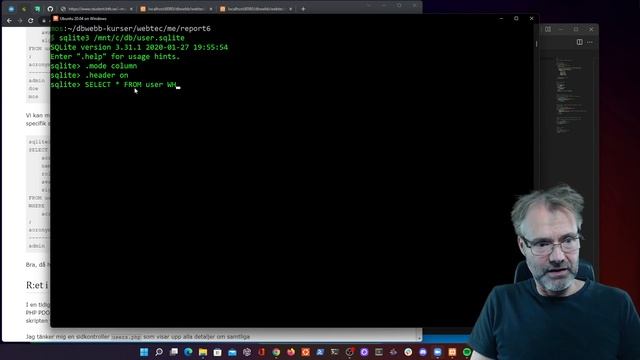
Task: Minimize the Ubuntu terminal window
Action: 501,18
